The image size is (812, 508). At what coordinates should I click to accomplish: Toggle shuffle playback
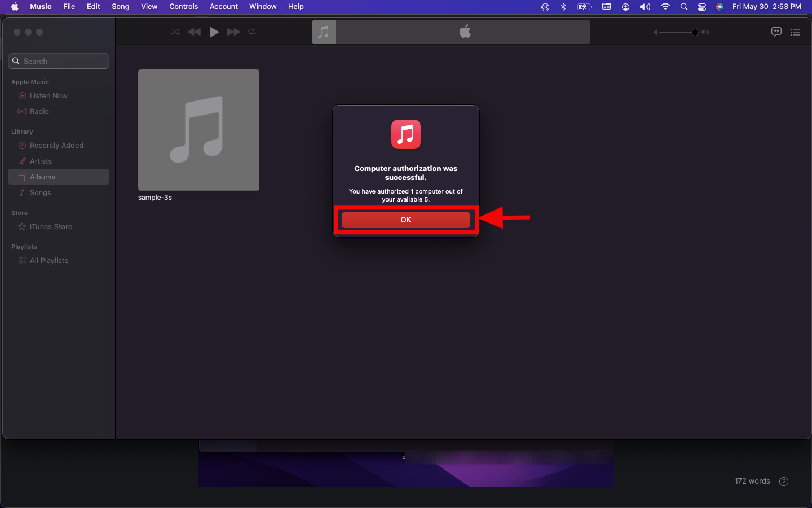click(175, 32)
